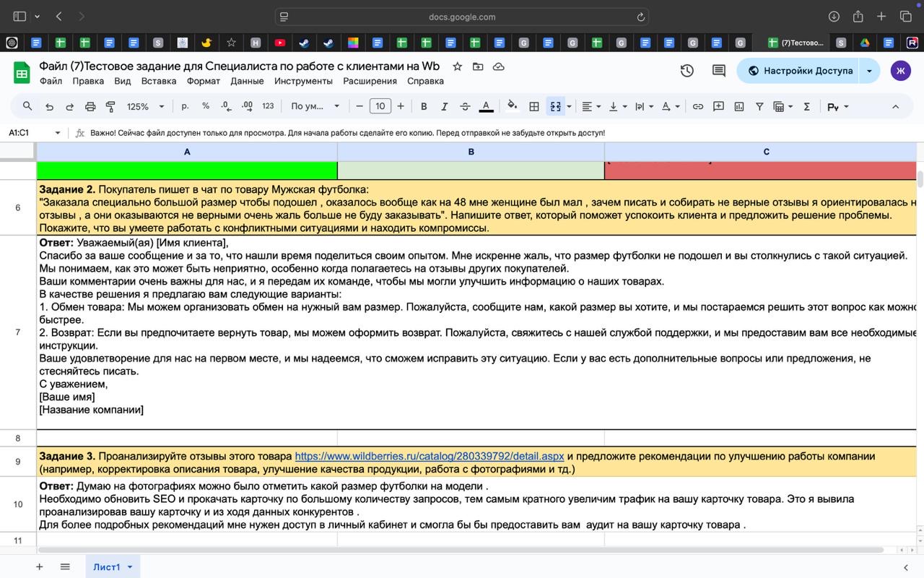Format cells as percent
The height and width of the screenshot is (578, 924).
click(206, 106)
